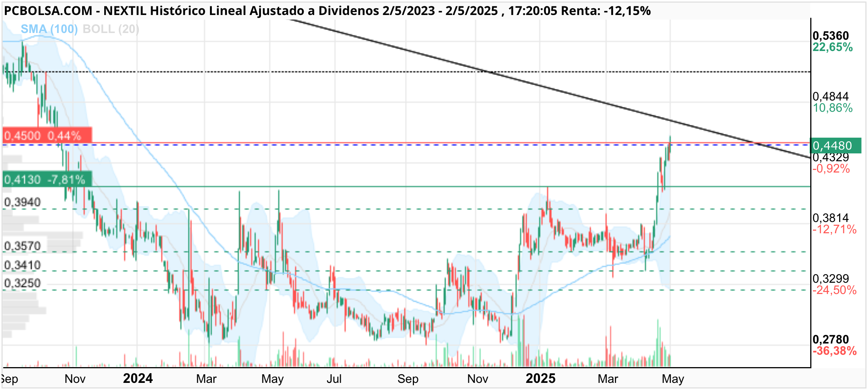Click the -0,92% axis percentage

[x=831, y=169]
